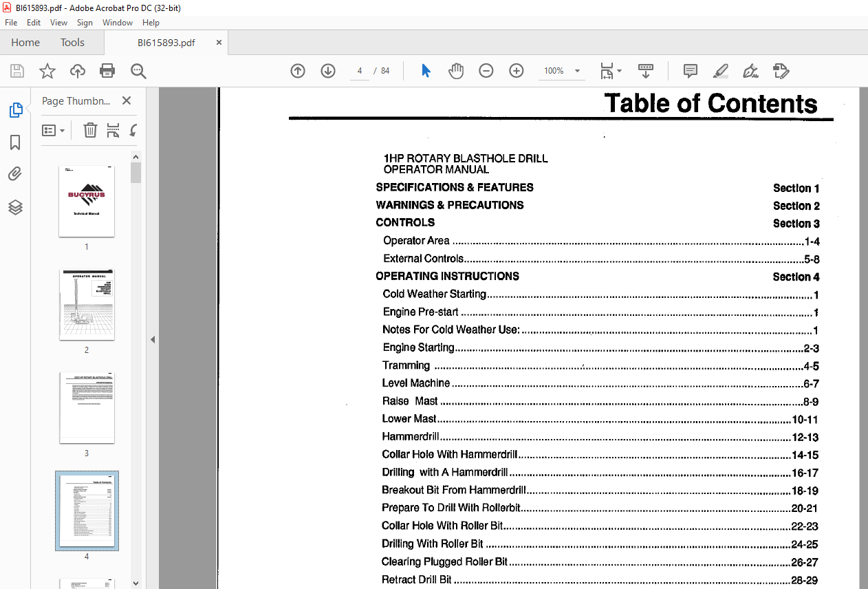This screenshot has height=589, width=868.
Task: Open the find text magnifier tool
Action: point(138,71)
